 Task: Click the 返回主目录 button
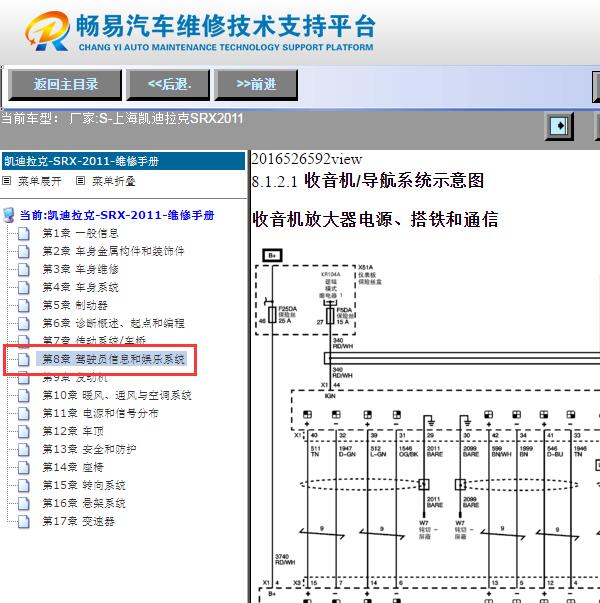[x=65, y=85]
